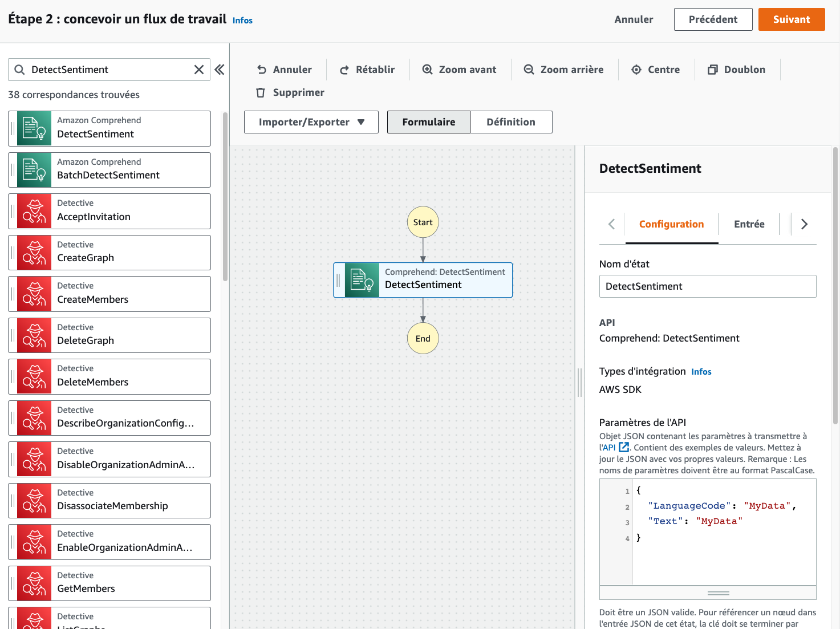This screenshot has height=629, width=840.
Task: Click the Detective DeleteGraph icon
Action: pyautogui.click(x=34, y=335)
